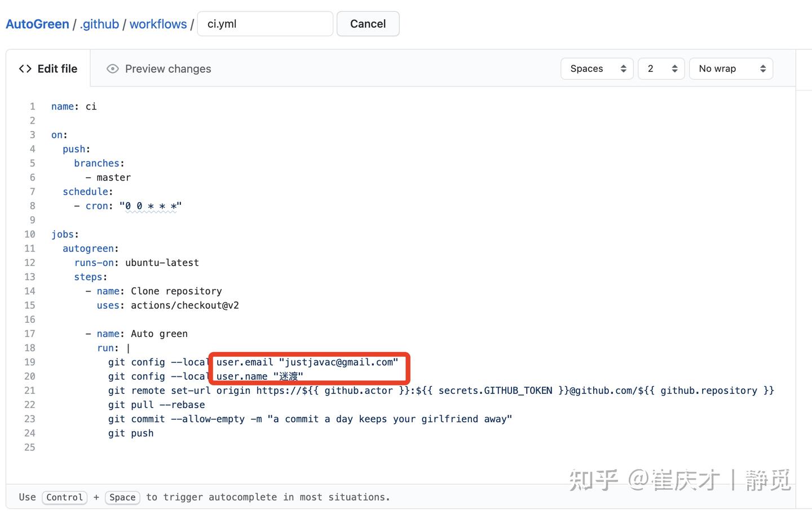This screenshot has height=513, width=812.
Task: Navigate to the workflows folder link
Action: point(158,24)
